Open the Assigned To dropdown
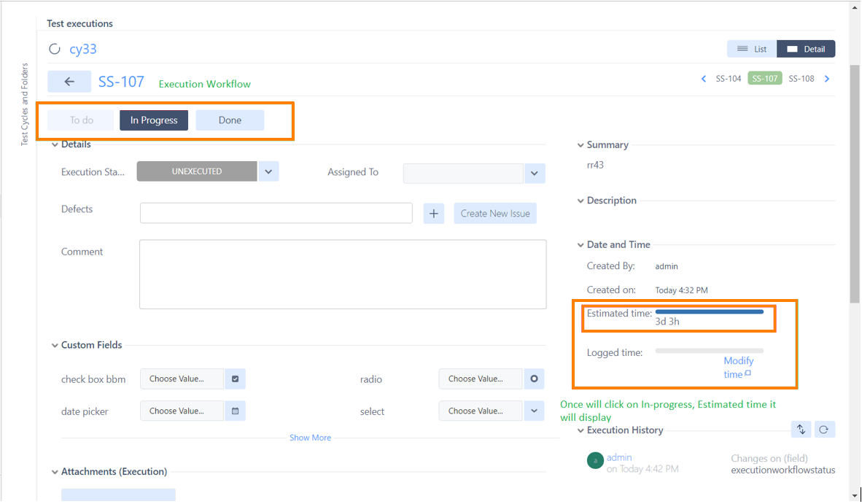Image resolution: width=862 pixels, height=504 pixels. coord(534,173)
